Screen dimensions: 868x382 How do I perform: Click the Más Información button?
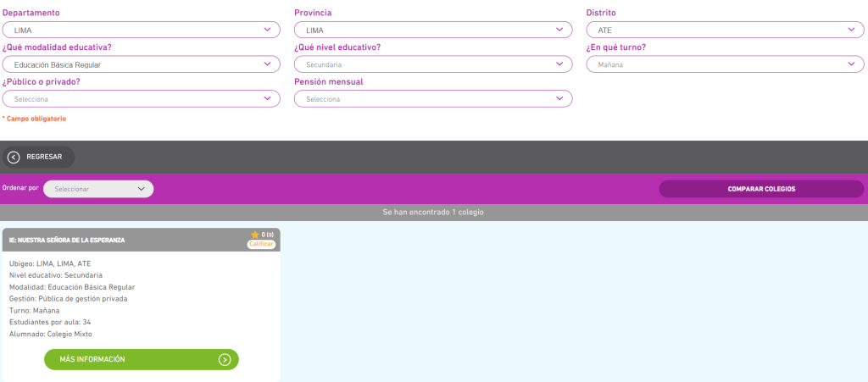(141, 359)
